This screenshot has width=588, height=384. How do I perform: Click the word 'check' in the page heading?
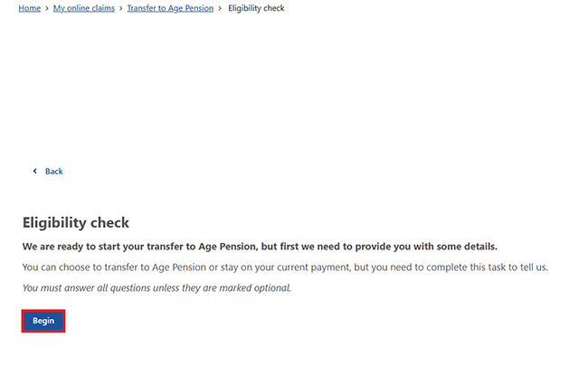109,222
